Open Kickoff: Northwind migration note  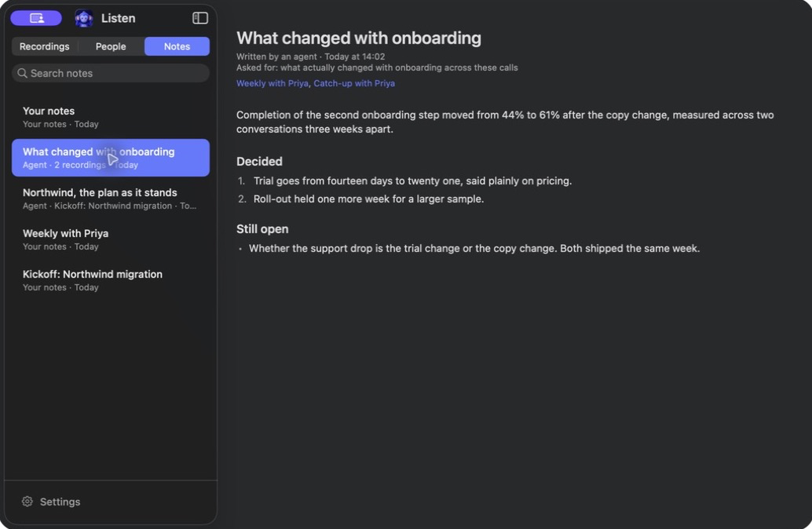[x=111, y=280]
